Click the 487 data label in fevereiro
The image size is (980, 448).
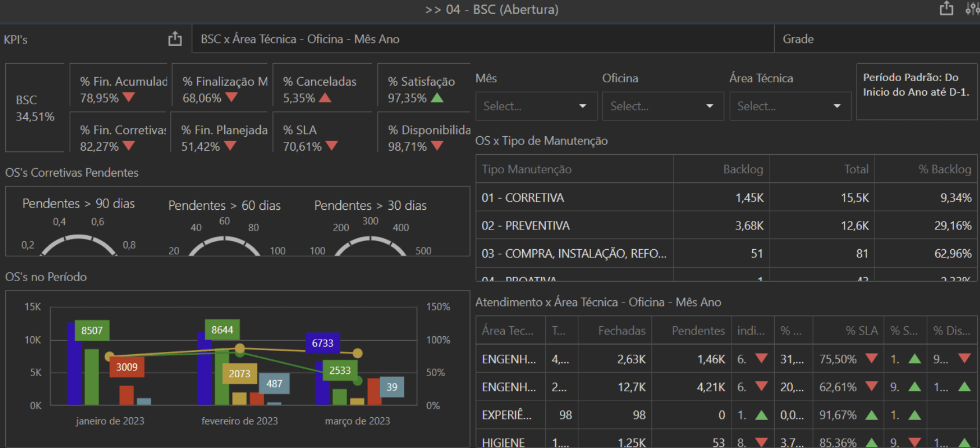(274, 384)
